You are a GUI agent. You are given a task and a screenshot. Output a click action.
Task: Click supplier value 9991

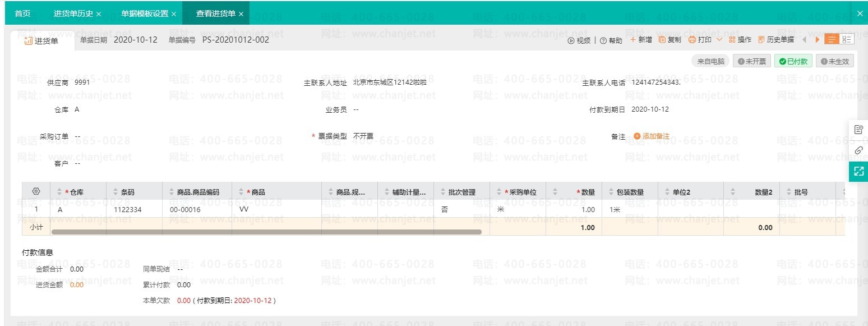coord(82,82)
